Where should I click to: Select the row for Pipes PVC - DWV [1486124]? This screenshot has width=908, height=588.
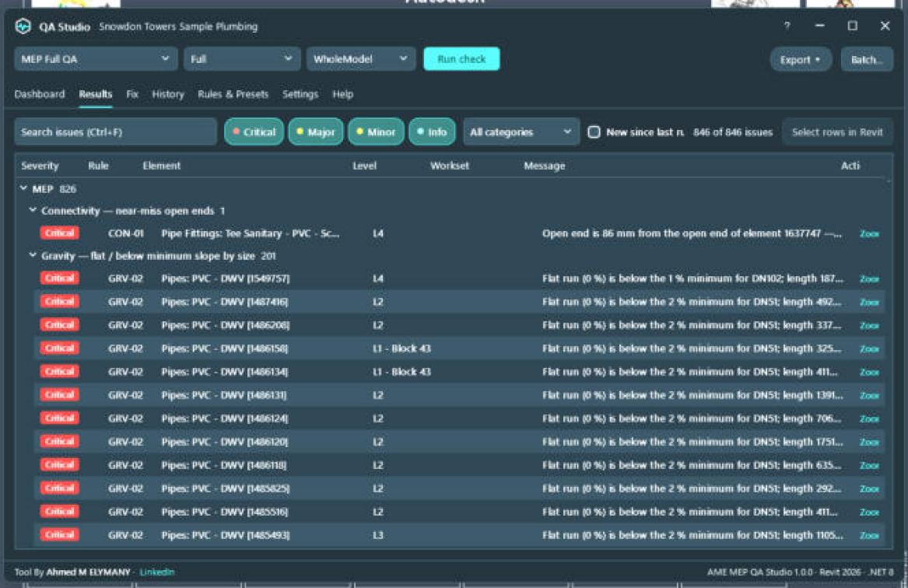click(460, 418)
